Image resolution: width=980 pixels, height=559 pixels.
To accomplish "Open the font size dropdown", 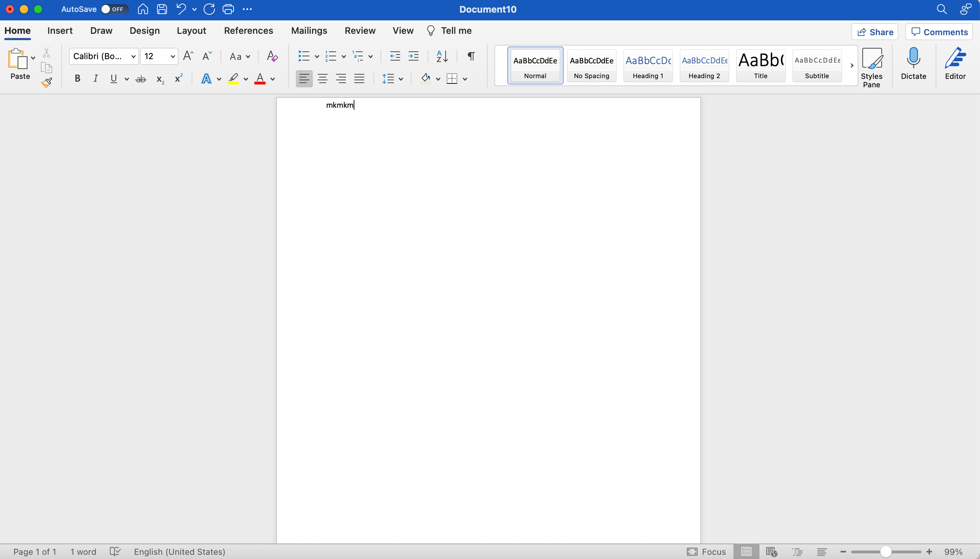I will pyautogui.click(x=173, y=56).
